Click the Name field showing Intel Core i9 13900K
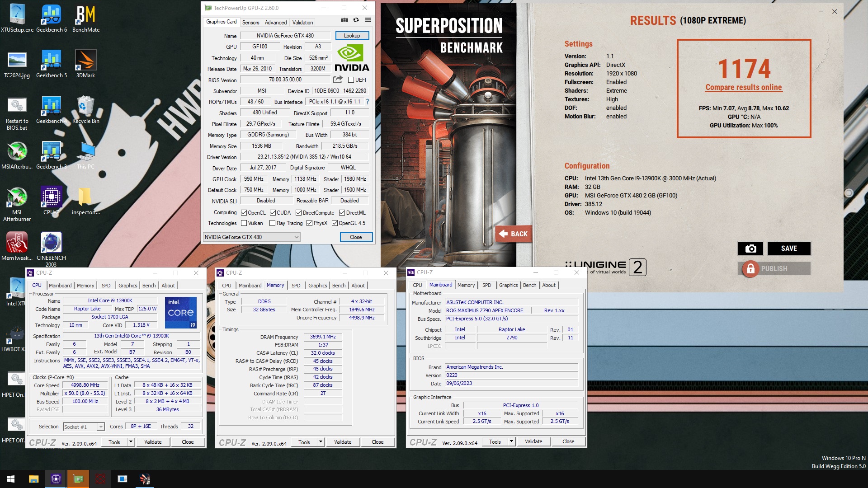This screenshot has width=868, height=488. (x=110, y=300)
